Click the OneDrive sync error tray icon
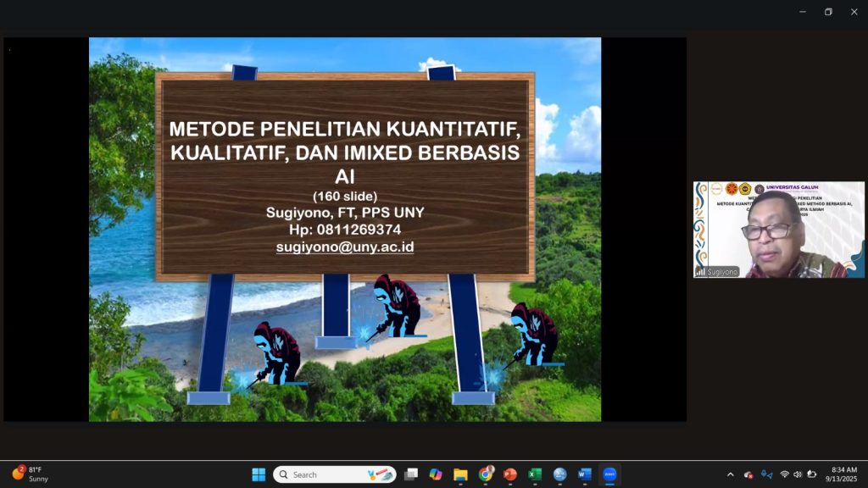Viewport: 868px width, 488px height. click(x=748, y=474)
